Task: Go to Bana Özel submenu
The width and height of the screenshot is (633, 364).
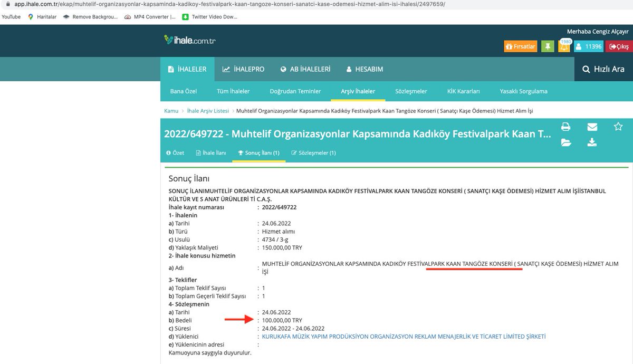Action: coord(183,91)
